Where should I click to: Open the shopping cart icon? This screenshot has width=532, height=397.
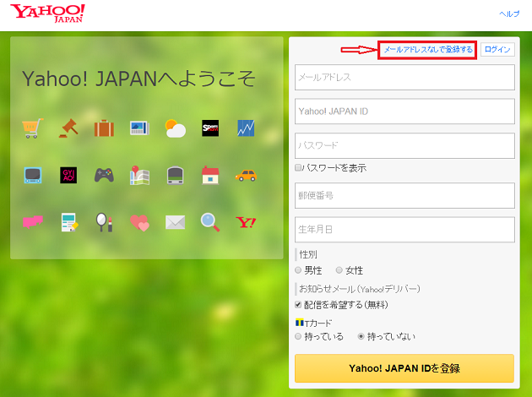(33, 128)
